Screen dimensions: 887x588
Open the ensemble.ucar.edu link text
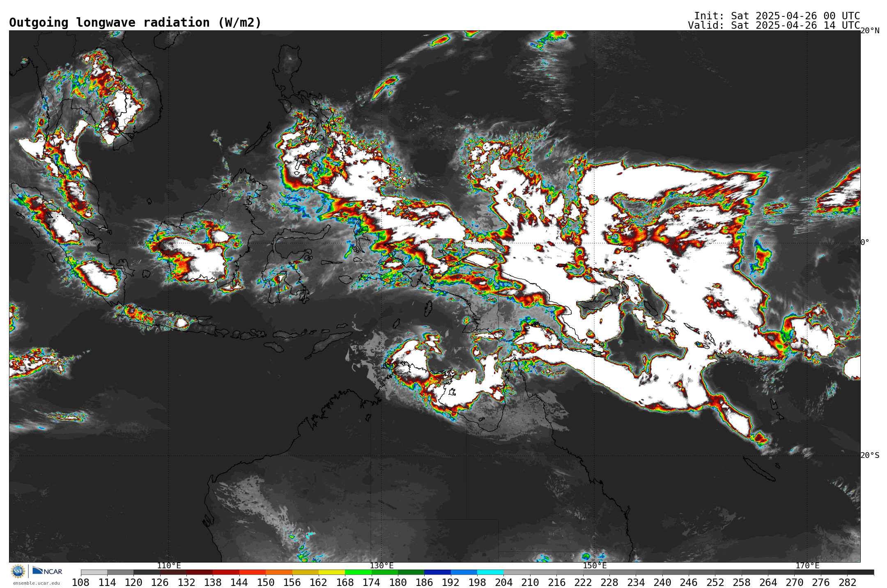pos(36,583)
